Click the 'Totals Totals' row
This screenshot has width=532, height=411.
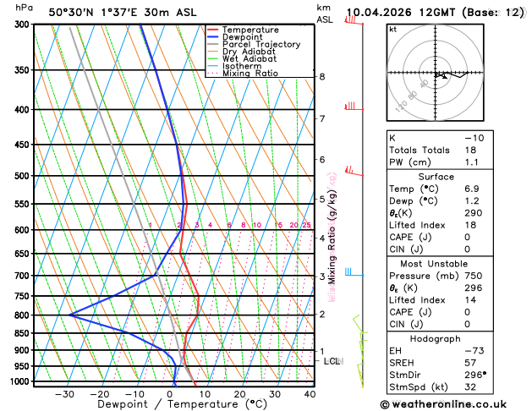coord(440,151)
